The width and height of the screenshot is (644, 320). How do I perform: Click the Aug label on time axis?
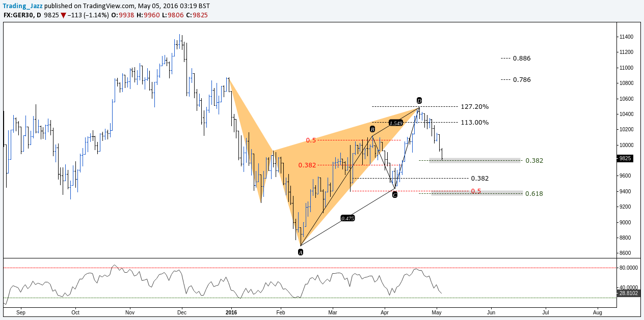pyautogui.click(x=598, y=312)
